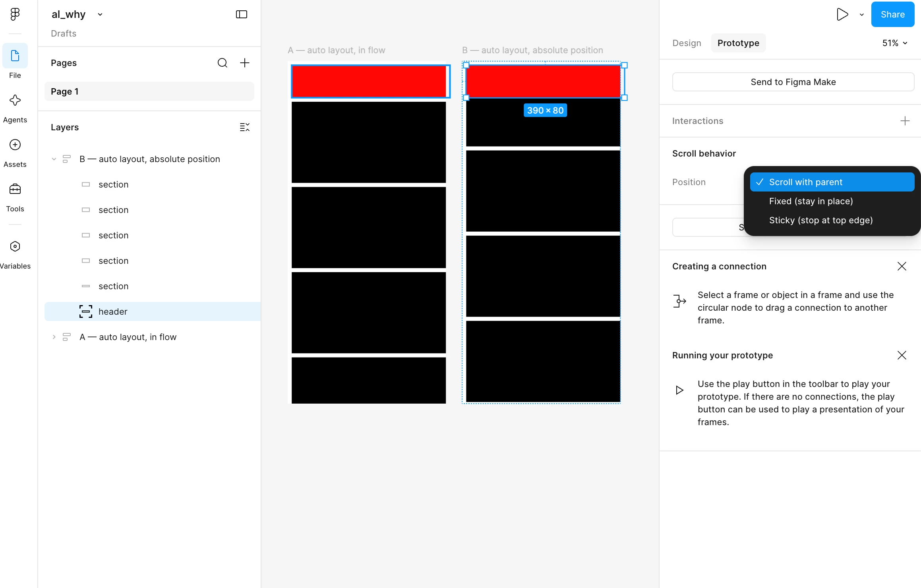The width and height of the screenshot is (921, 588).
Task: Select the header layer
Action: point(153,311)
